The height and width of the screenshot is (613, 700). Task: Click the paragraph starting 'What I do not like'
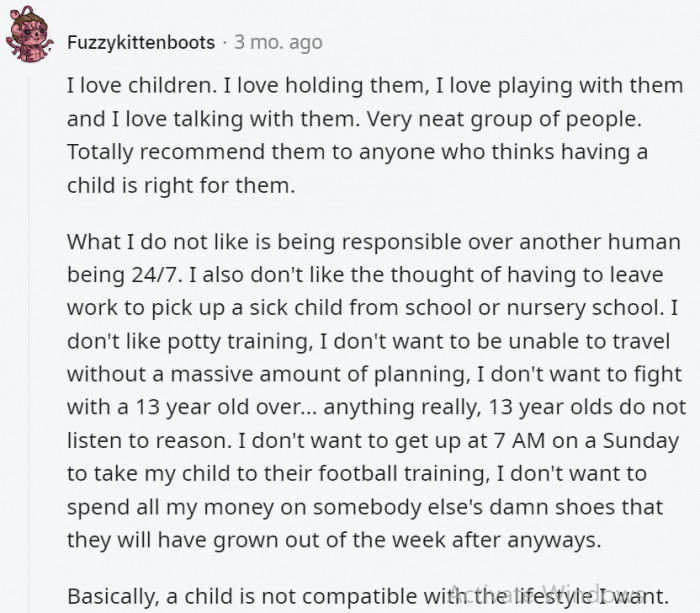pos(376,391)
